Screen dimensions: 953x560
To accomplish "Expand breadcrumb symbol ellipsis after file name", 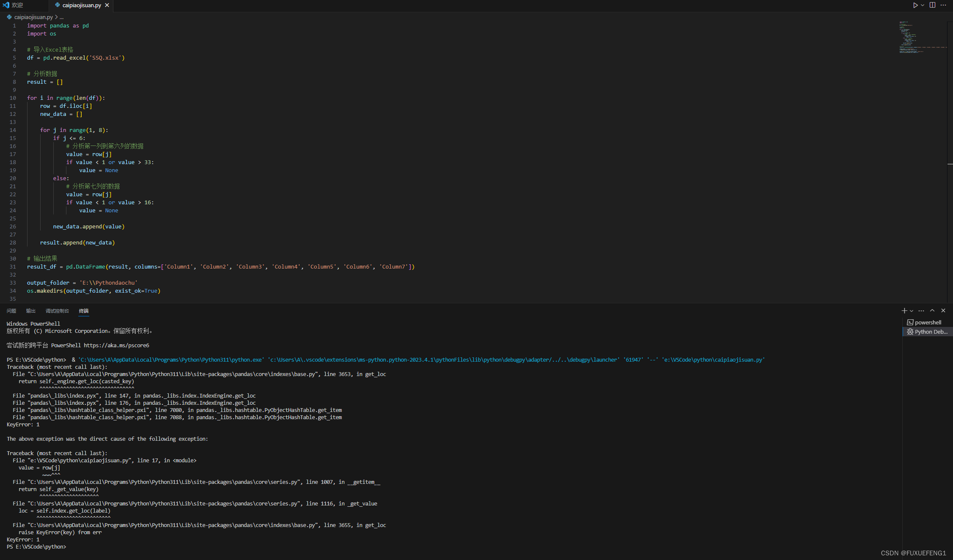I will click(x=62, y=17).
